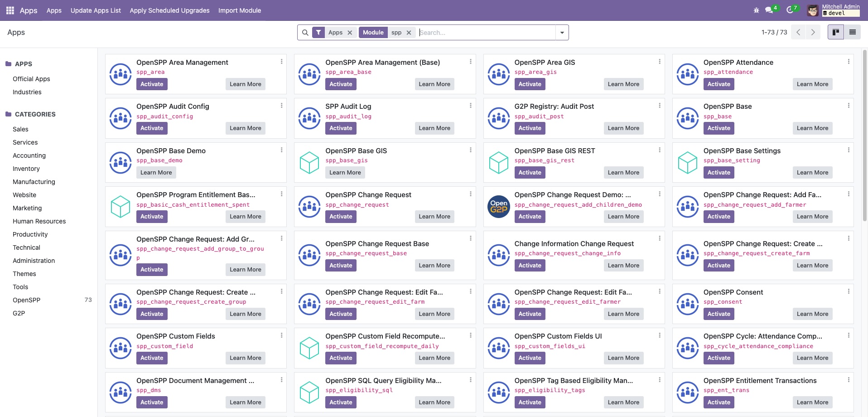Click Mitchell Admin profile avatar
868x417 pixels.
click(x=813, y=10)
